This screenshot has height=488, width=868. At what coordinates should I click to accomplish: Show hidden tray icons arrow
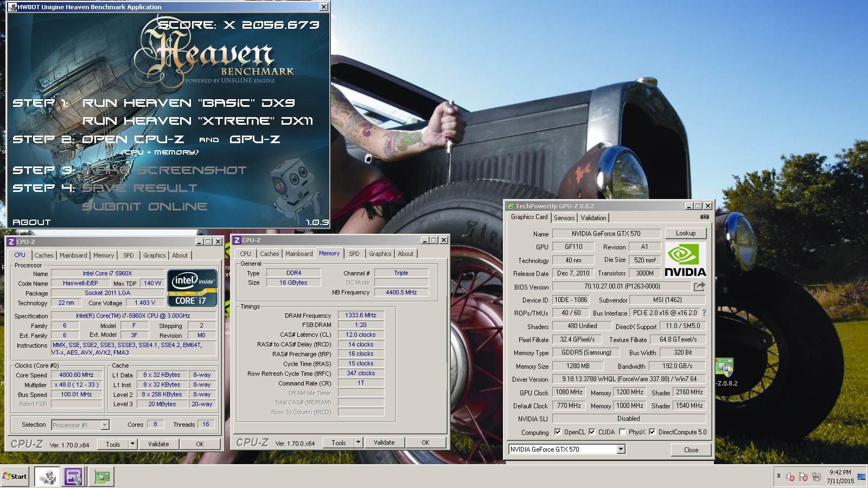(x=778, y=476)
